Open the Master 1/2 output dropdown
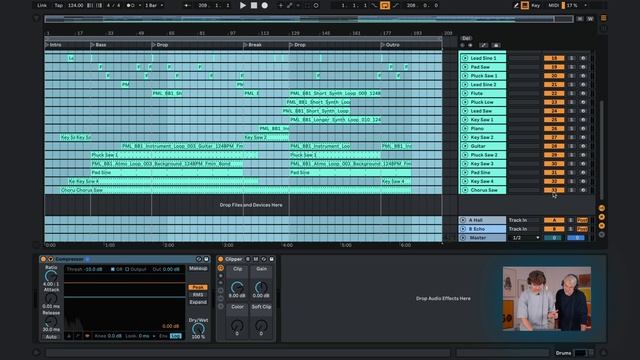640x360 pixels. pos(525,238)
